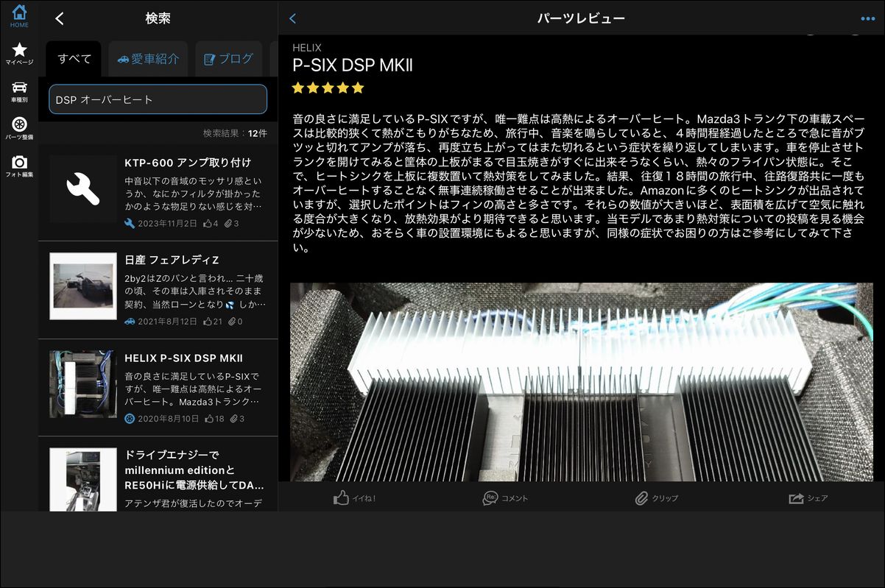This screenshot has width=885, height=588.
Task: Click the P-SIX DSP MKII review title
Action: [353, 65]
